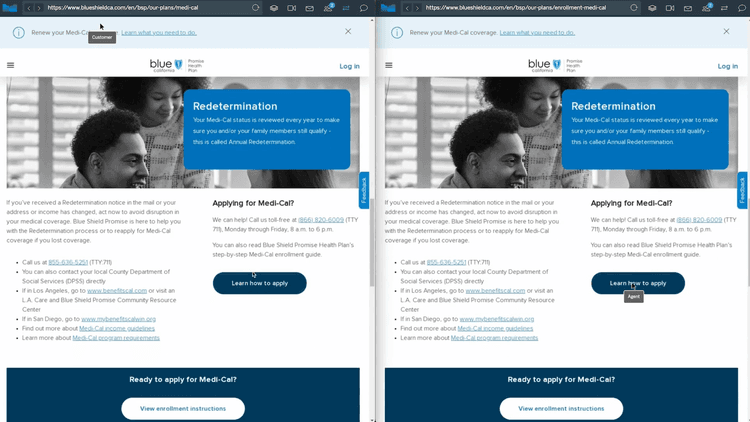Click the info icon in the left notice banner
Image resolution: width=750 pixels, height=422 pixels.
coord(19,32)
